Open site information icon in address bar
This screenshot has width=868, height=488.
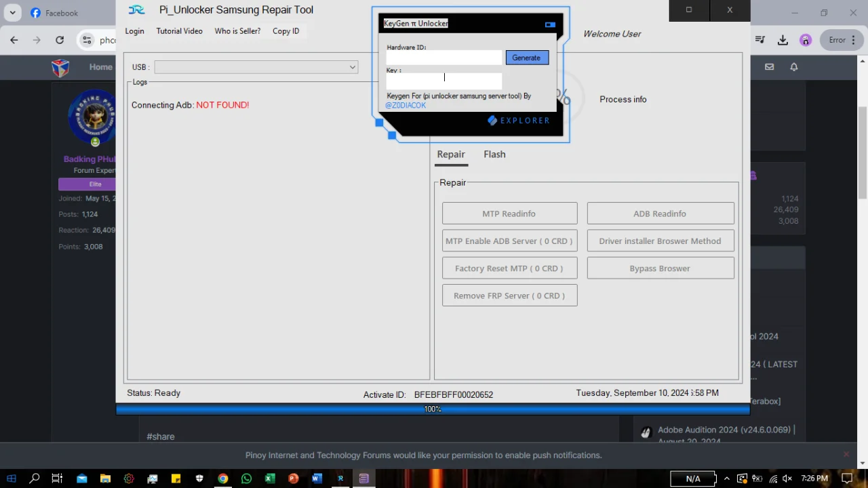pyautogui.click(x=87, y=40)
